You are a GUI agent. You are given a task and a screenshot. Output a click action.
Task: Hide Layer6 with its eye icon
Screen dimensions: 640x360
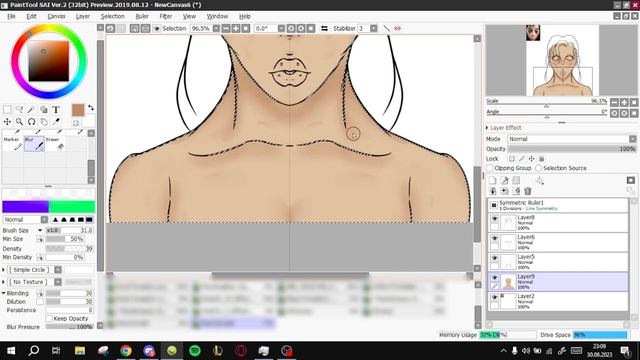[x=494, y=238]
